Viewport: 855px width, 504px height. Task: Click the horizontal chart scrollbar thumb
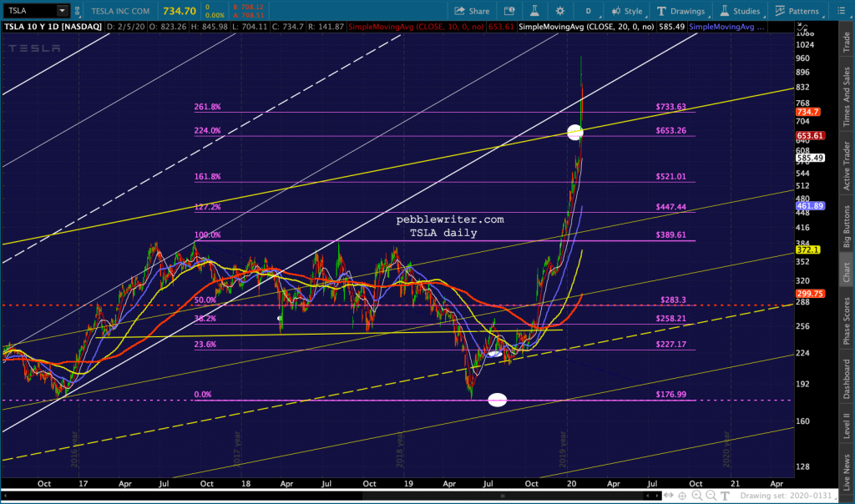503,496
